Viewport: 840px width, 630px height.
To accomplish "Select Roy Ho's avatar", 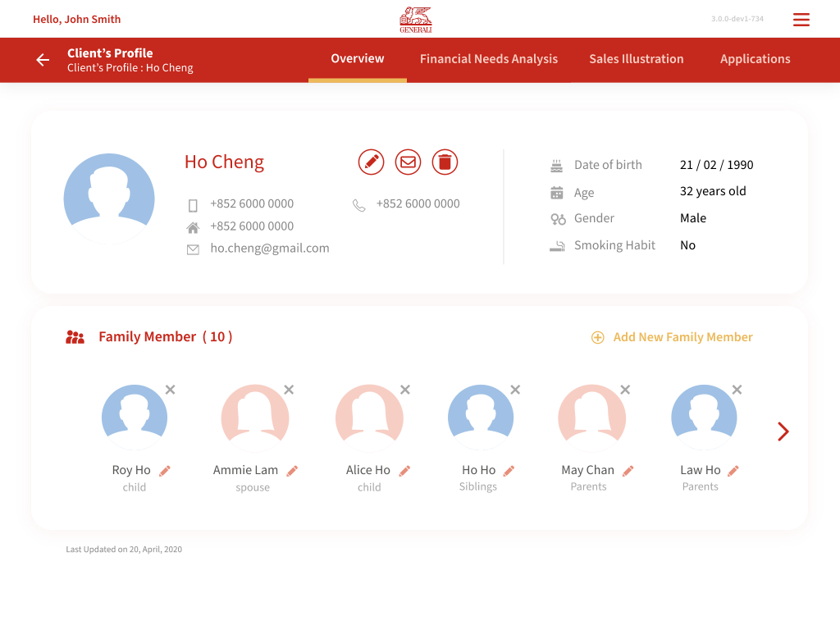I will [135, 417].
